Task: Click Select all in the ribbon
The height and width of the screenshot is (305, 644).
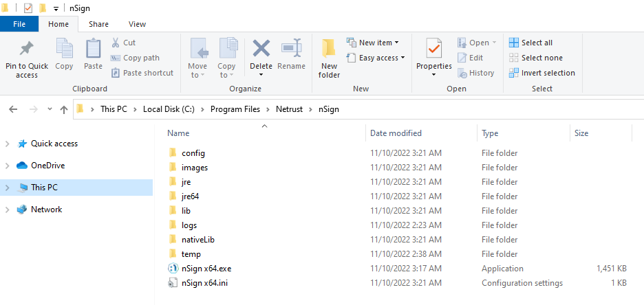Action: 530,43
